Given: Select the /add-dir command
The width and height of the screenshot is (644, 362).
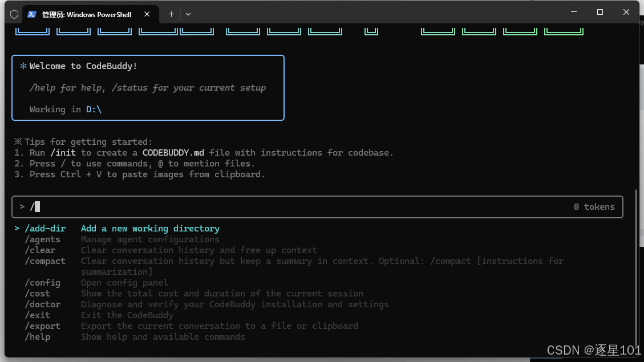Looking at the screenshot, I should [x=45, y=228].
